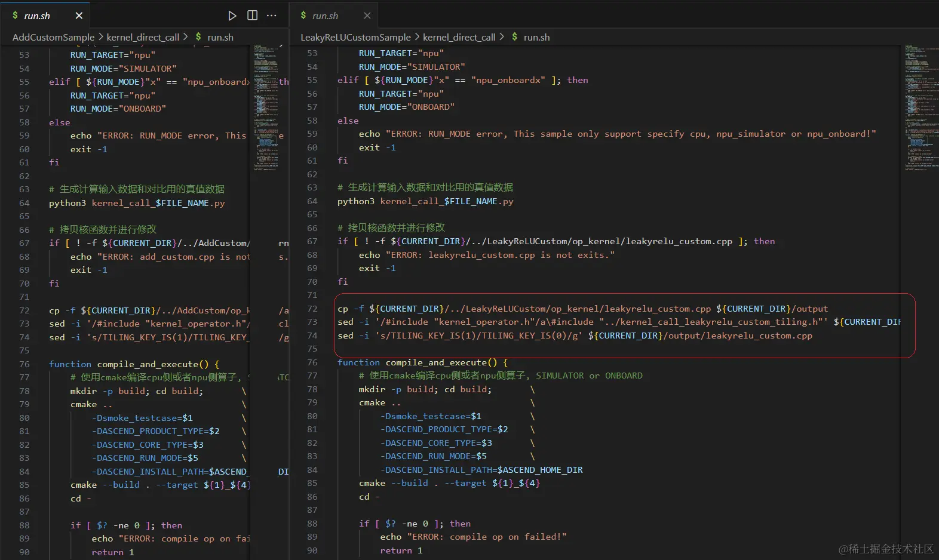The width and height of the screenshot is (939, 560).
Task: Click '-DASCEND_CORE_TYPE=$3' in the left pane
Action: [x=148, y=445]
